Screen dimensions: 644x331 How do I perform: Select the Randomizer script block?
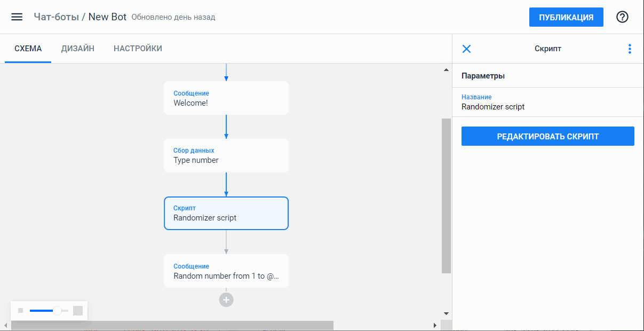[x=226, y=213]
